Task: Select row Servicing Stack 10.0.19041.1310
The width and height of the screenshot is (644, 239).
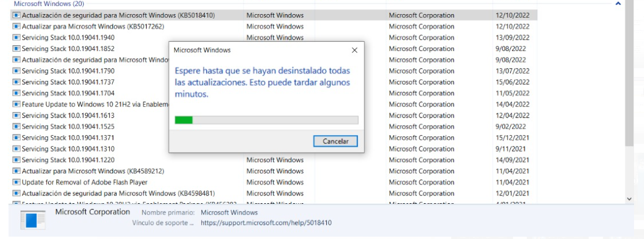Action: click(273, 149)
